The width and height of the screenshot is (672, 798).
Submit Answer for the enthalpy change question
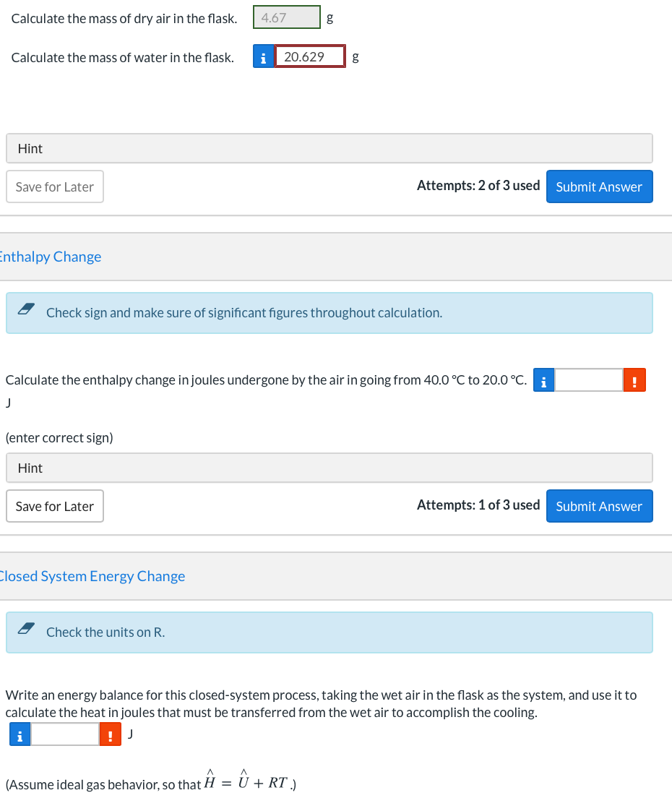click(599, 507)
